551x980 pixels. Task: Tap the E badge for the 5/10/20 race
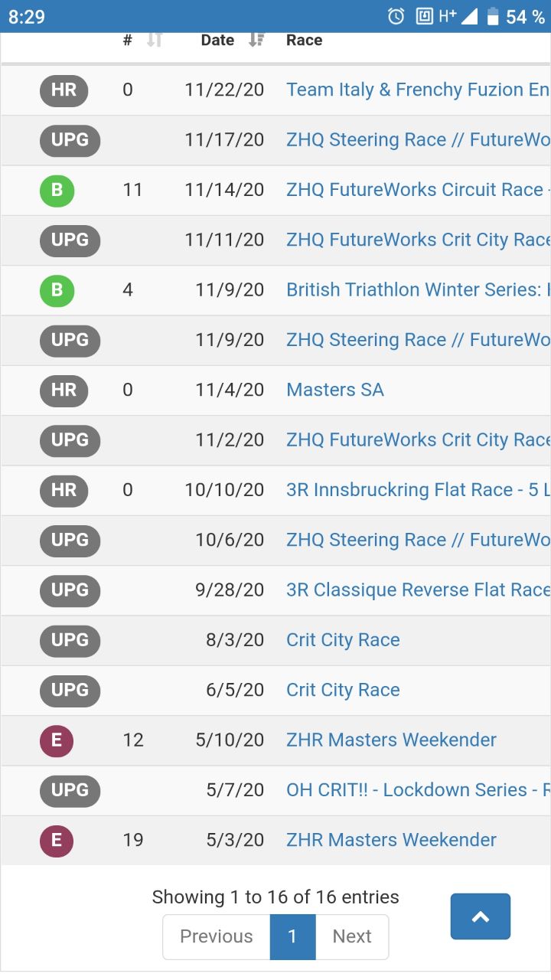[x=57, y=740]
